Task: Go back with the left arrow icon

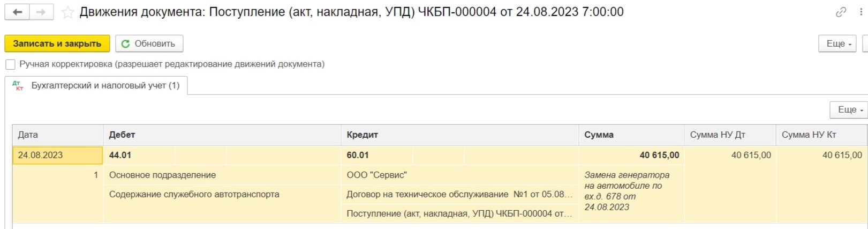Action: click(17, 12)
